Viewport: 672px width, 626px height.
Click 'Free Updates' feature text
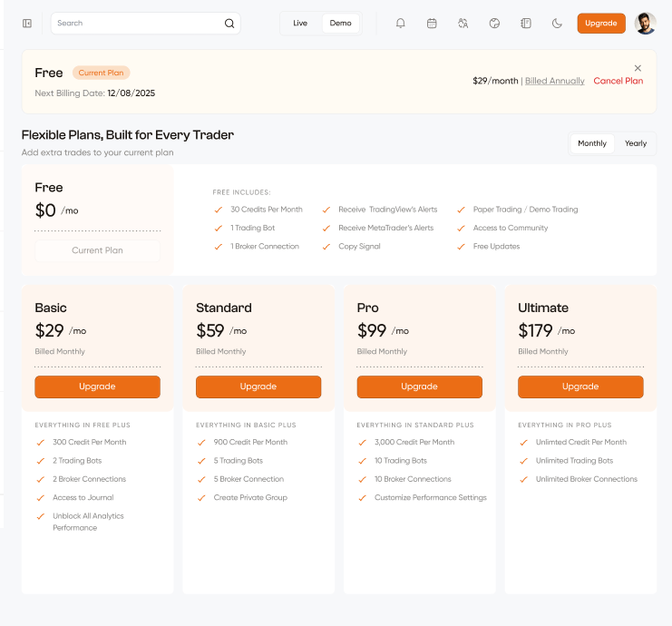pos(496,246)
